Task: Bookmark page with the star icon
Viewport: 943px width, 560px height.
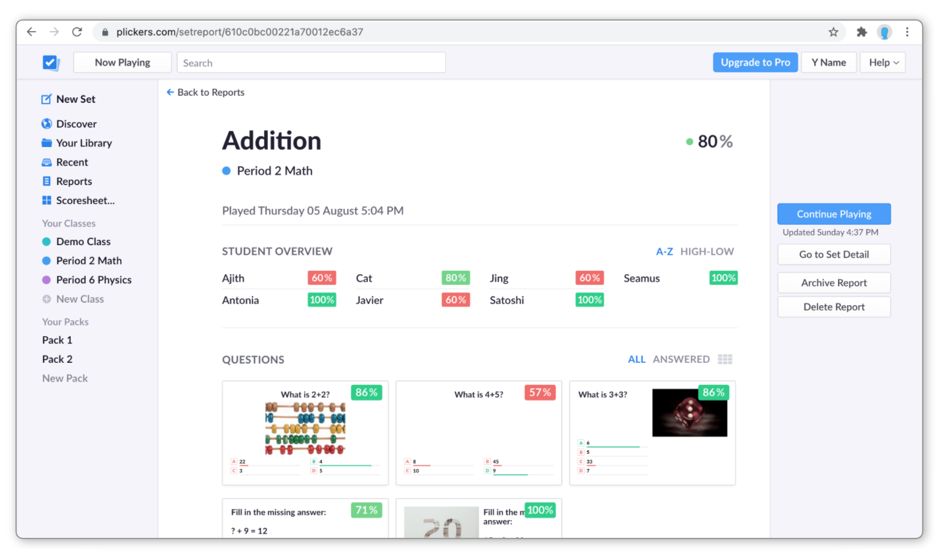Action: (x=833, y=32)
